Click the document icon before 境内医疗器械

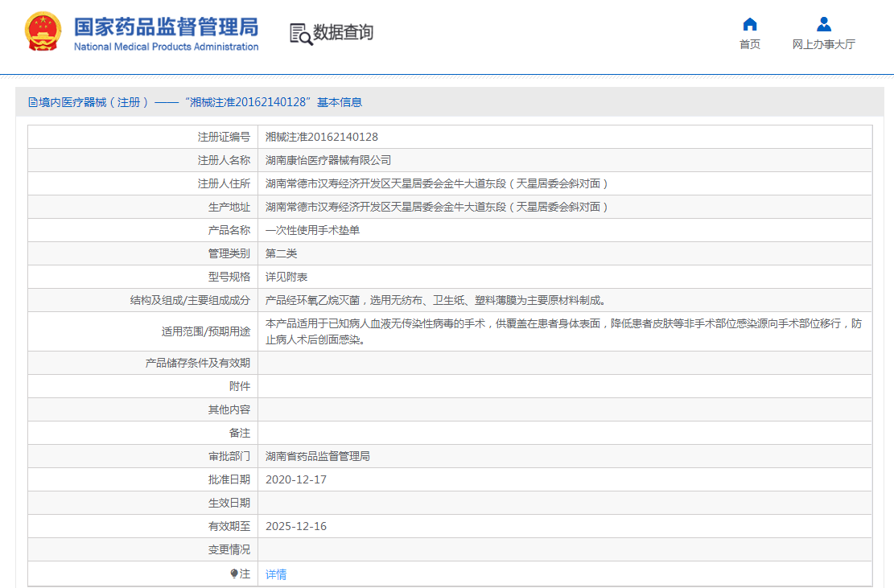click(33, 102)
